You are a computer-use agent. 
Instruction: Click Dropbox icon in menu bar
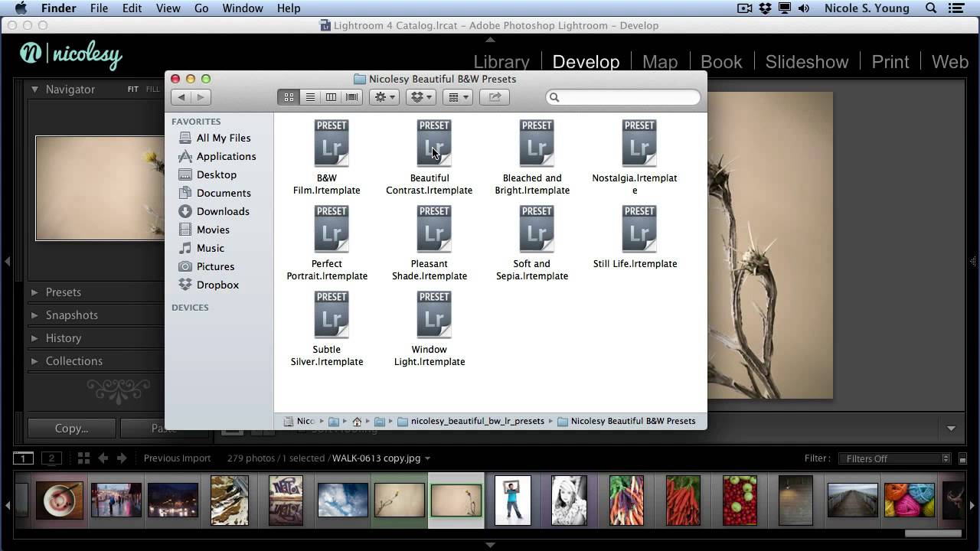click(x=765, y=8)
